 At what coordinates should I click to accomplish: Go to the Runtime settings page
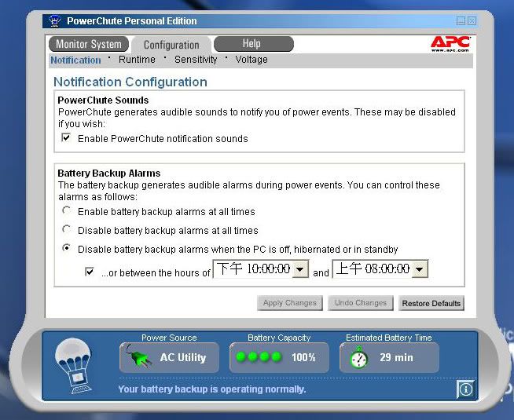(137, 60)
